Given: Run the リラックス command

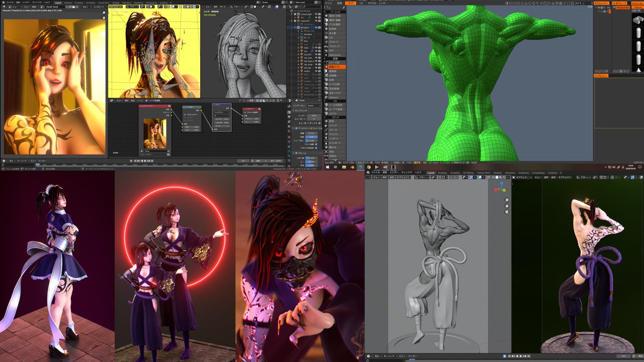Looking at the screenshot, I should point(334,134).
